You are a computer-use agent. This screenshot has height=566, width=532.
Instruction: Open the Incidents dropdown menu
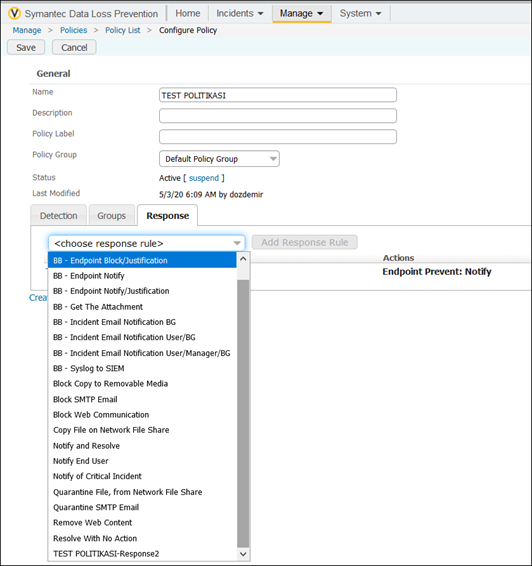click(x=240, y=13)
